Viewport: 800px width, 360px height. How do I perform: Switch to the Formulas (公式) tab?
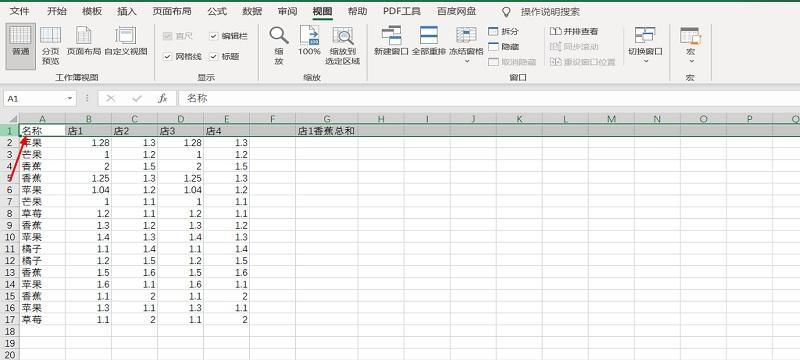(217, 11)
